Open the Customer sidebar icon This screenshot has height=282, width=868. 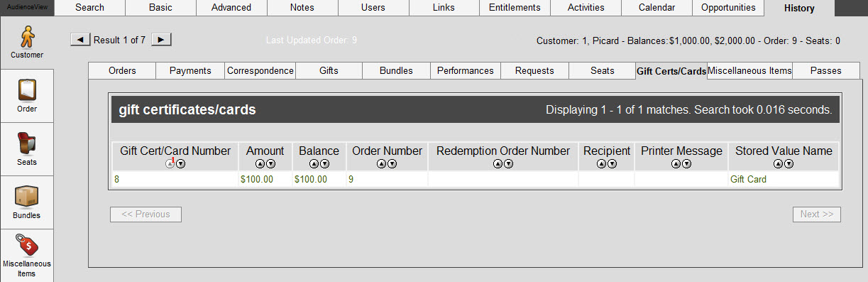pos(27,38)
